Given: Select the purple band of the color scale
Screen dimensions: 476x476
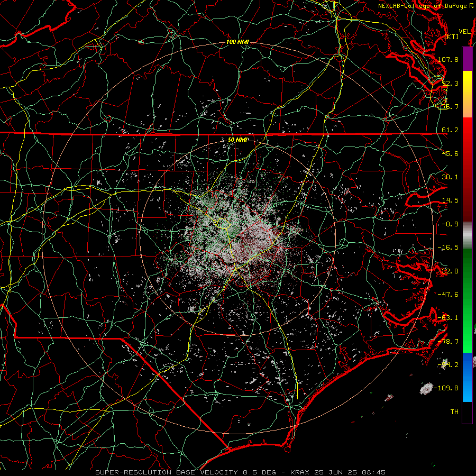Looking at the screenshot, I should click(x=467, y=59).
